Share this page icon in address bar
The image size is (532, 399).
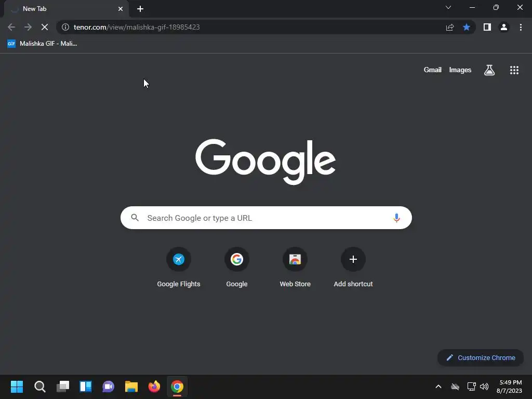coord(450,27)
